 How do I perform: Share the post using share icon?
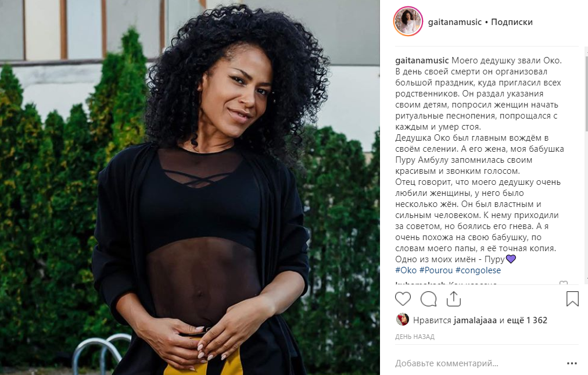pyautogui.click(x=453, y=299)
